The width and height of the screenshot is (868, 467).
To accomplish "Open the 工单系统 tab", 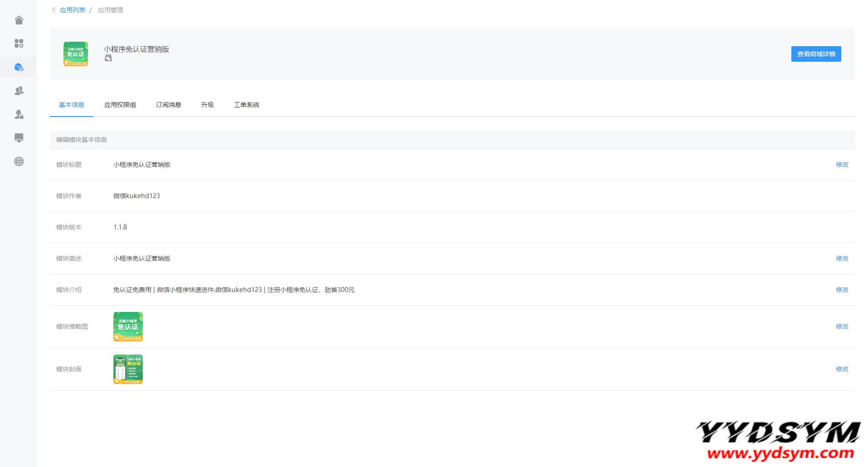I will tap(247, 105).
